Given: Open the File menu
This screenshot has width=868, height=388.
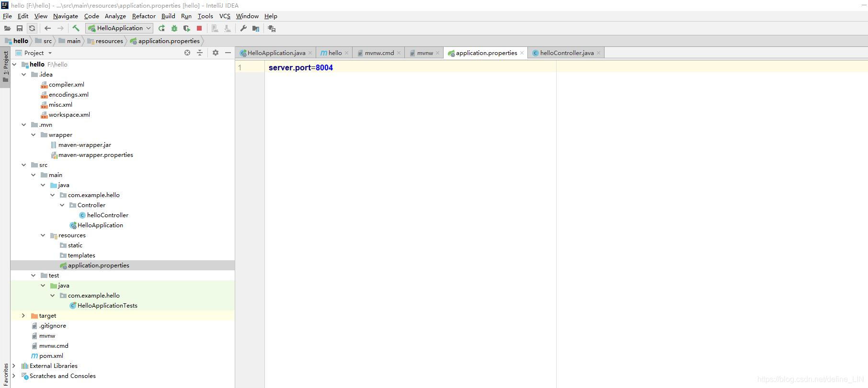Looking at the screenshot, I should [8, 16].
